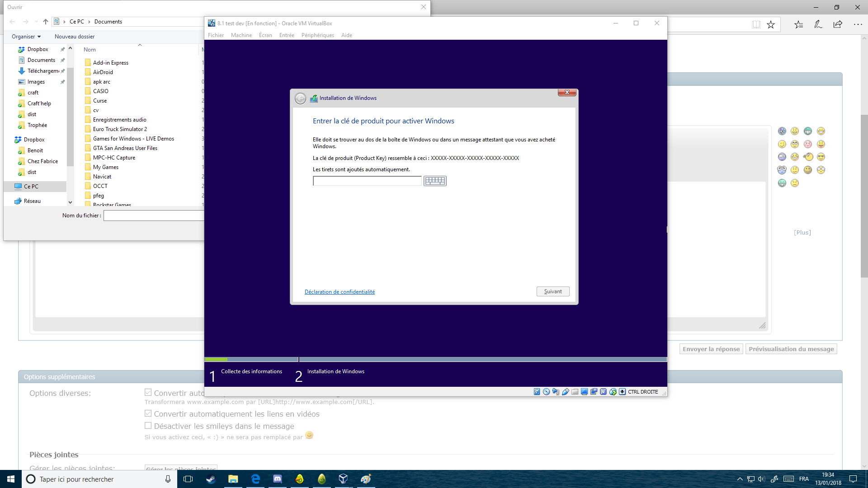Click the keyboard capture arrow indicator in VirtualBox

coord(622,392)
